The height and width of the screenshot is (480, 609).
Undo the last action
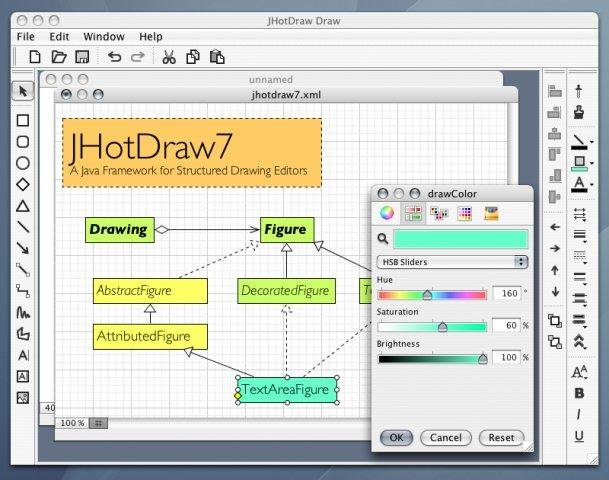[x=115, y=57]
